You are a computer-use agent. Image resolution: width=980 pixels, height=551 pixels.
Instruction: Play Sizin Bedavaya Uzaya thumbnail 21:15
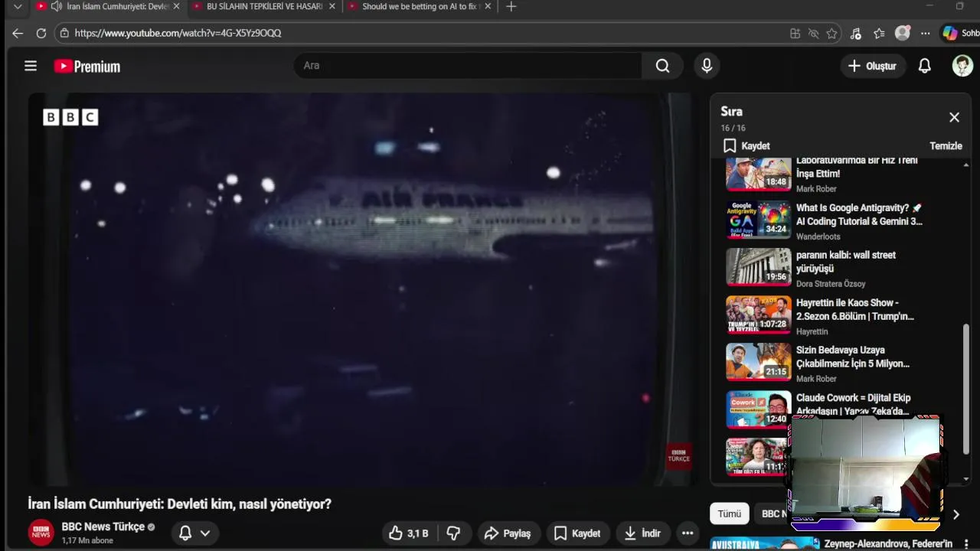click(x=759, y=363)
